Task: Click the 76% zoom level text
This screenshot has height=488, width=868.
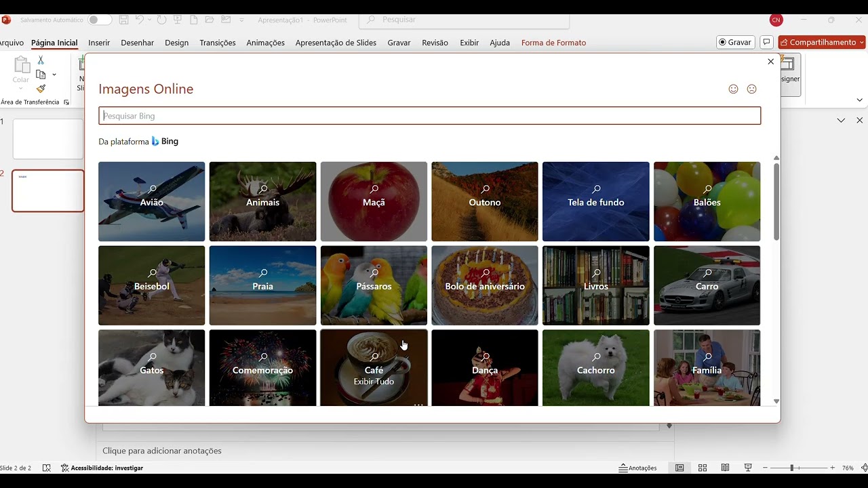Action: pyautogui.click(x=848, y=468)
